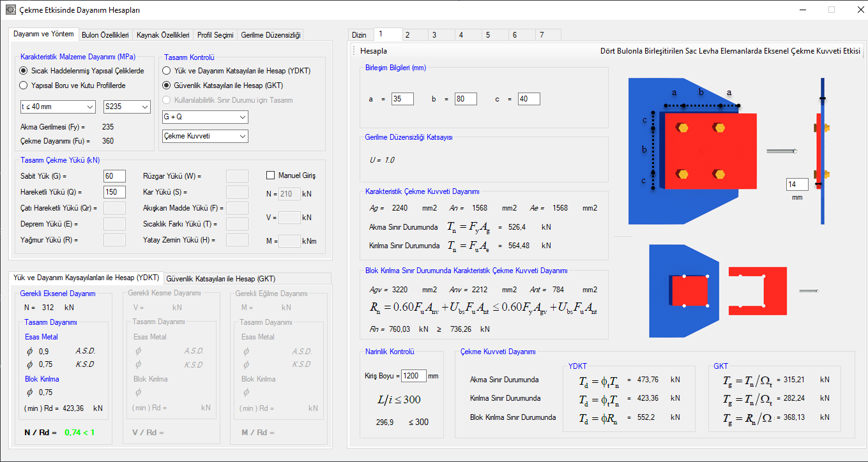Click the Yatay Zemin Yükü (H) field
Image resolution: width=868 pixels, height=462 pixels.
point(237,240)
